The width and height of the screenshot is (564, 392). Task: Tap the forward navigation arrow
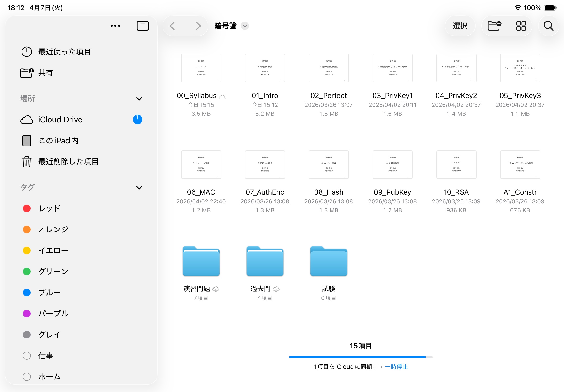coord(198,26)
